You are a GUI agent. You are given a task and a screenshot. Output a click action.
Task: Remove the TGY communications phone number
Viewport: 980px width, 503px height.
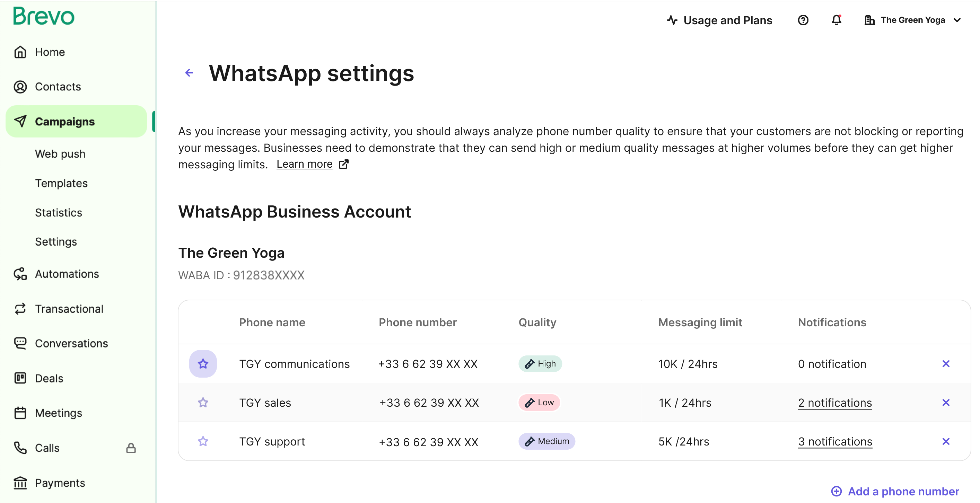(x=946, y=364)
